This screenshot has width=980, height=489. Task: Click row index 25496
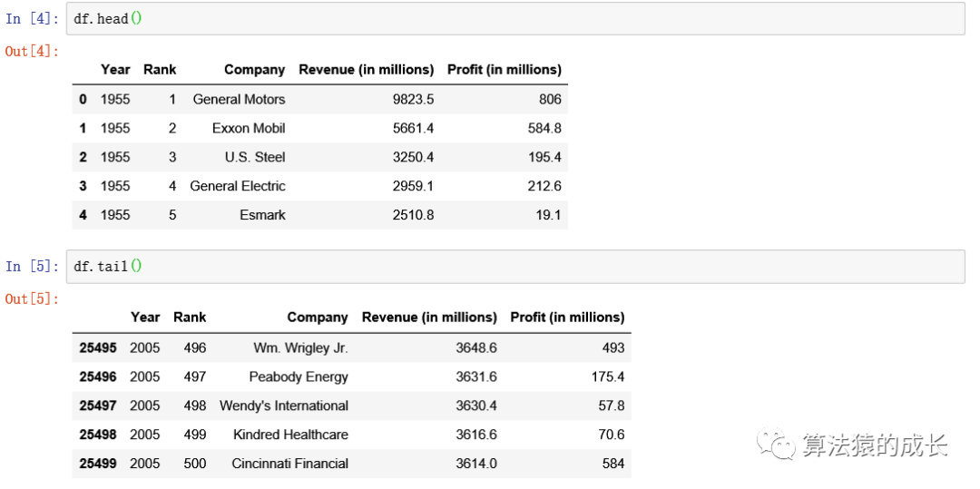[x=98, y=377]
